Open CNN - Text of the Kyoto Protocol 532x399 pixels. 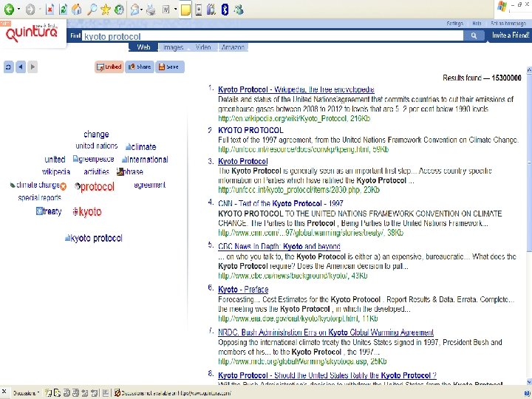(281, 204)
